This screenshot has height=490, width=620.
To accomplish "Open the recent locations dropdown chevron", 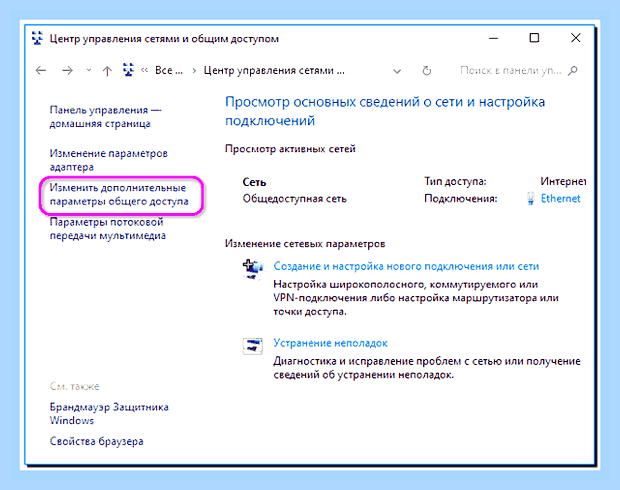I will tap(89, 70).
